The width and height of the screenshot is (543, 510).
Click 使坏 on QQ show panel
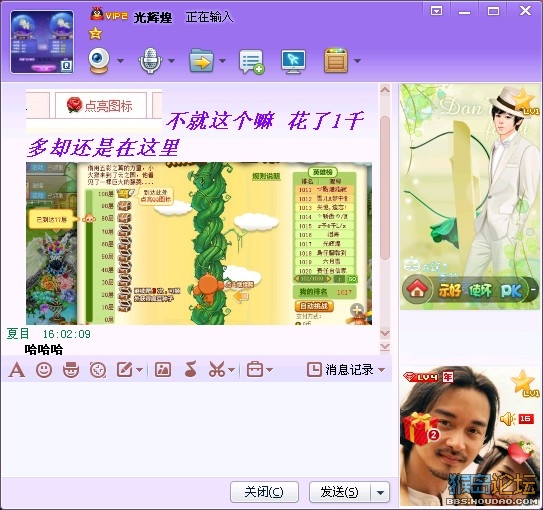tap(480, 290)
